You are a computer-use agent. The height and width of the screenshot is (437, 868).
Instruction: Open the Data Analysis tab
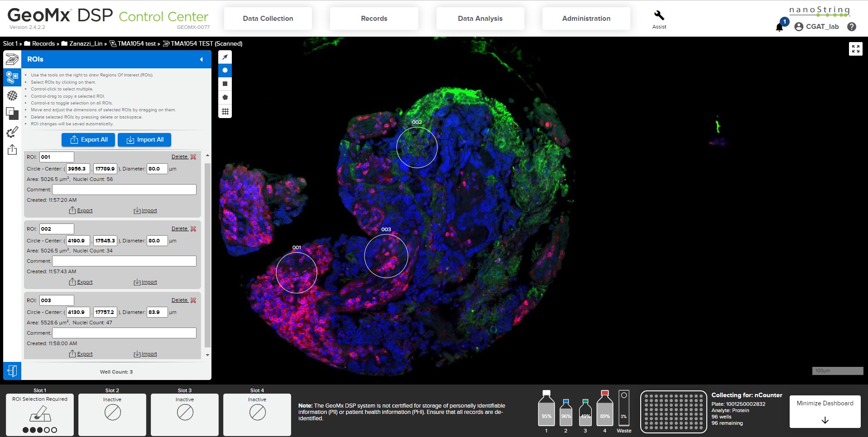tap(480, 19)
